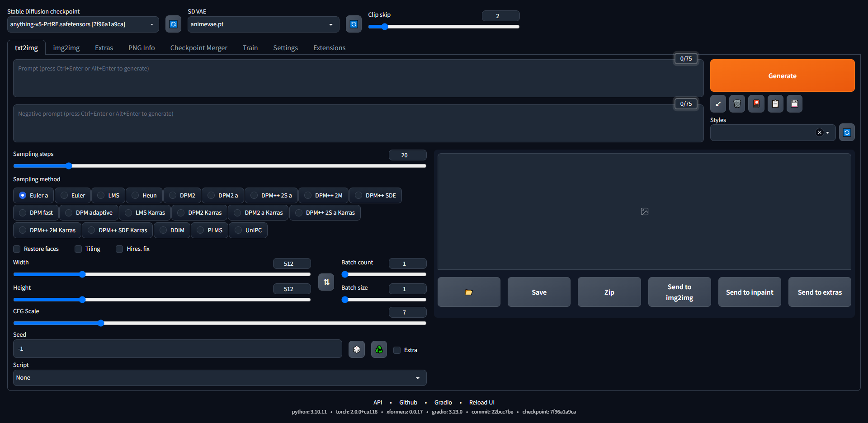Select UniPC sampler
This screenshot has height=423, width=868.
coord(248,230)
